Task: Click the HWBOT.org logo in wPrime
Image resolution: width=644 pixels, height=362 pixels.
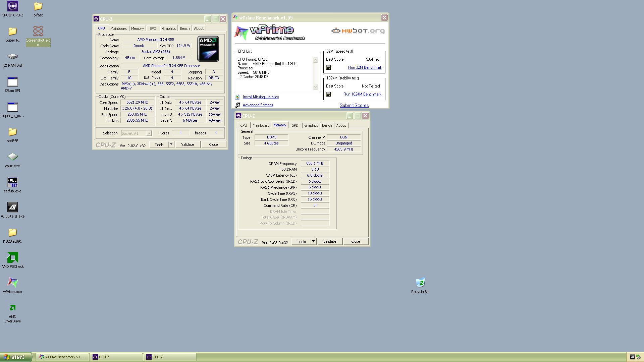Action: [x=358, y=31]
